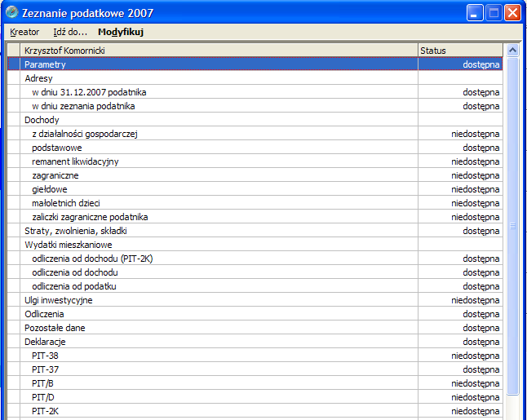Select the PIT/D declaration row
The height and width of the screenshot is (420, 527).
(x=255, y=397)
